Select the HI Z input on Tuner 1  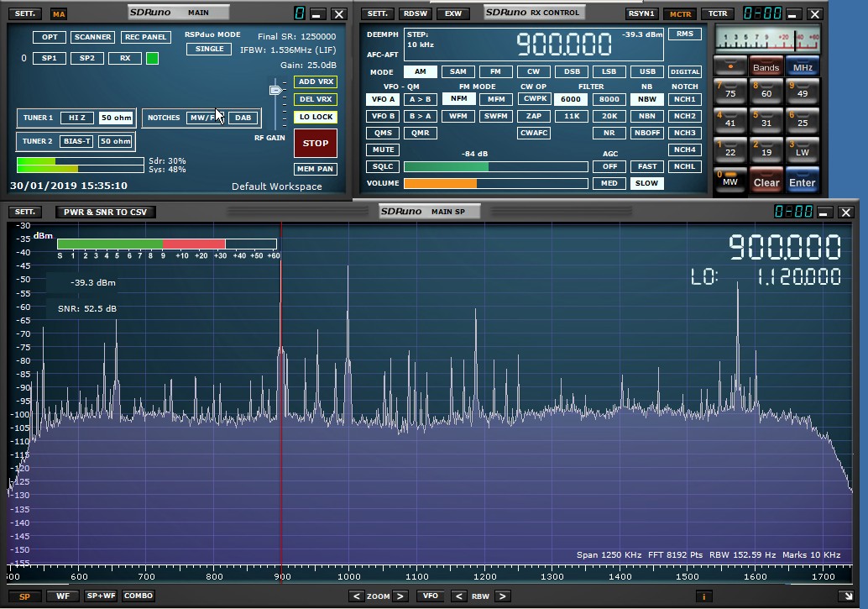point(76,118)
